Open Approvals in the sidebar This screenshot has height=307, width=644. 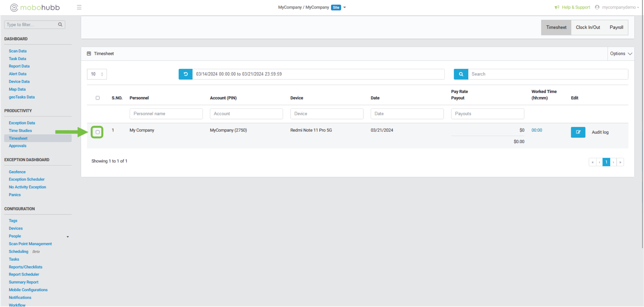click(18, 146)
